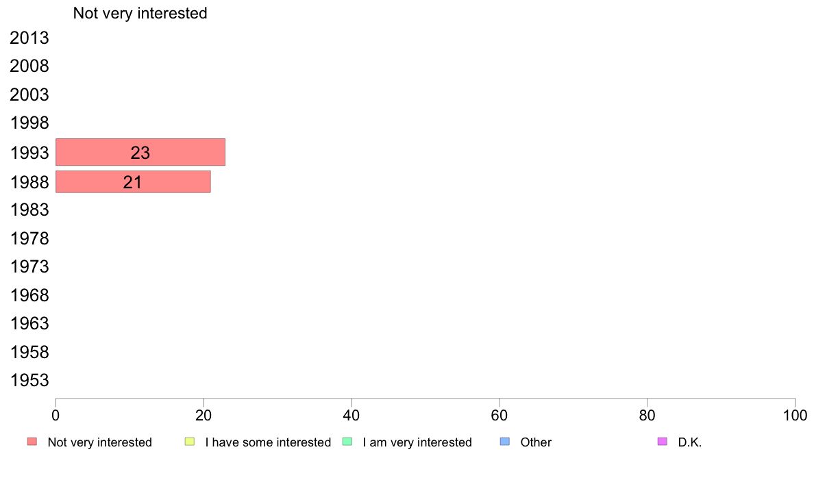Viewport: 814px width, 504px height.
Task: Click the red Not very interested legend swatch
Action: coord(32,442)
